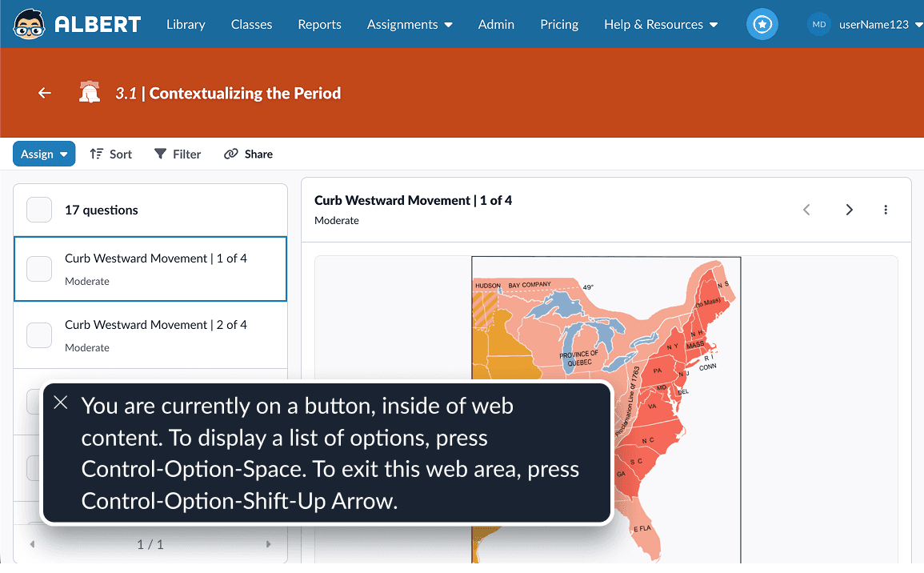Open the Reports nav item
The height and width of the screenshot is (573, 924).
click(319, 25)
